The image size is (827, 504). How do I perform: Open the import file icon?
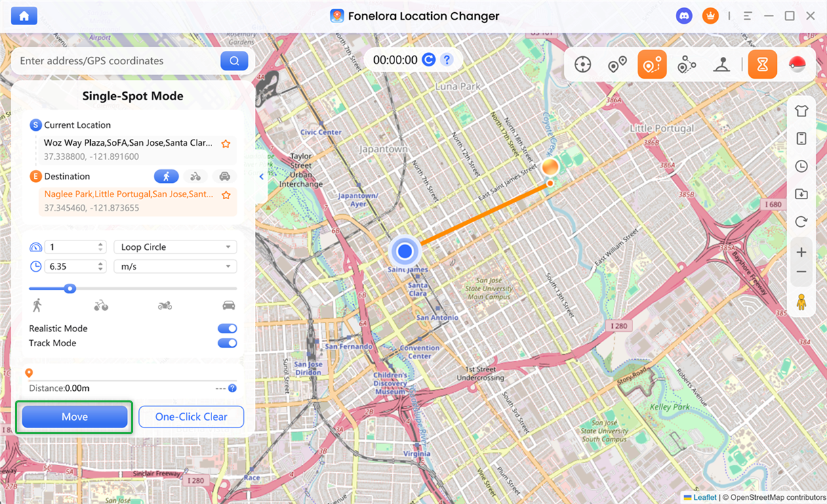tap(801, 194)
